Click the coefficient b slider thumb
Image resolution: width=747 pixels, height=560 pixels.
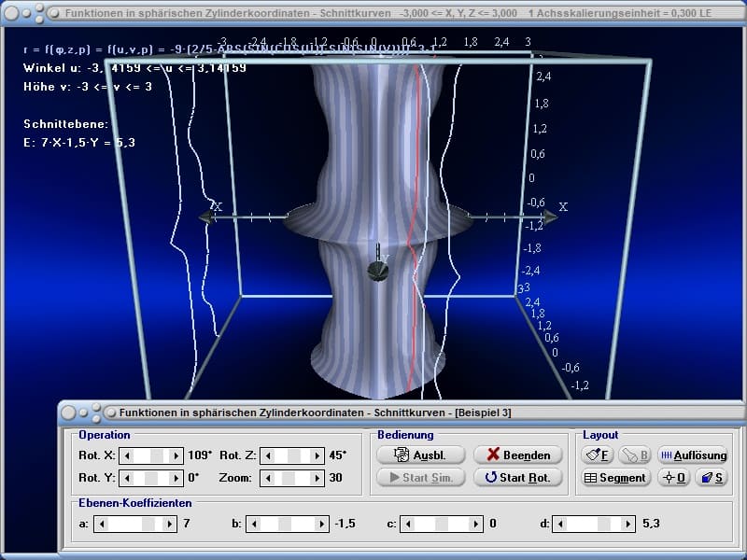[285, 525]
